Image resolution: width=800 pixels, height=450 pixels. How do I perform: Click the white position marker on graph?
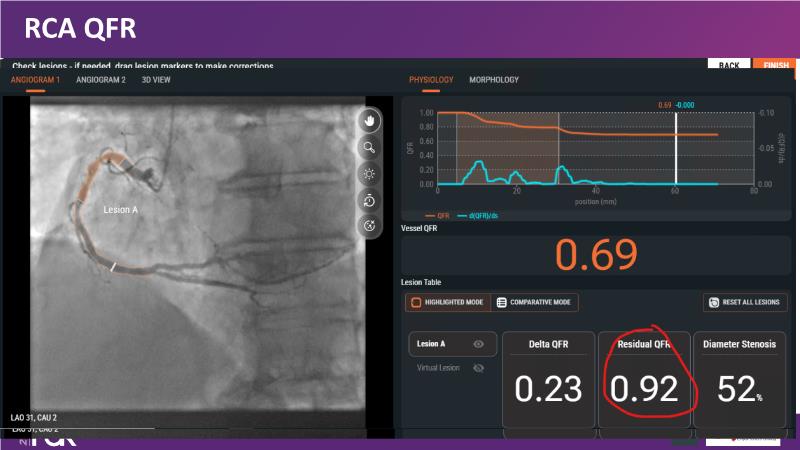point(677,145)
